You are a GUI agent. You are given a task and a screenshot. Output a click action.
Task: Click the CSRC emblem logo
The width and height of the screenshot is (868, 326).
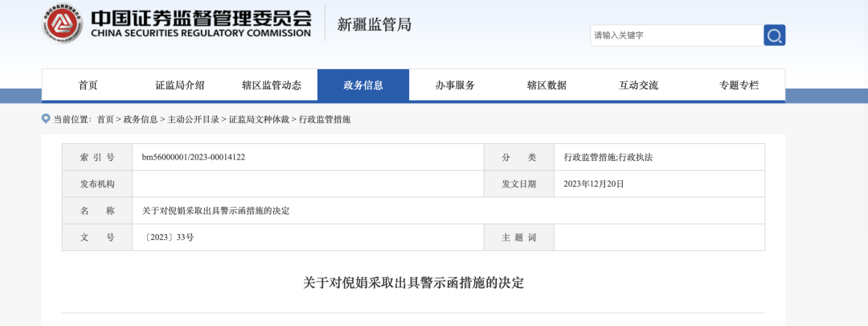pyautogui.click(x=63, y=24)
